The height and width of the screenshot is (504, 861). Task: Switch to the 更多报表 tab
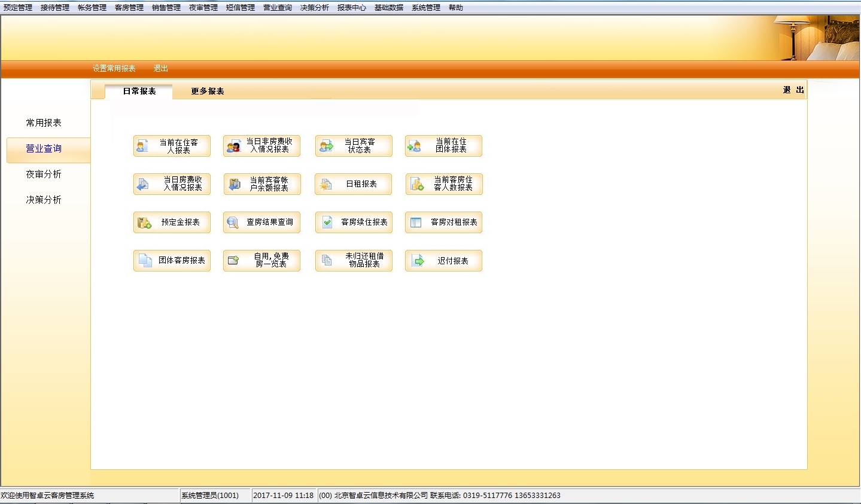tap(208, 91)
